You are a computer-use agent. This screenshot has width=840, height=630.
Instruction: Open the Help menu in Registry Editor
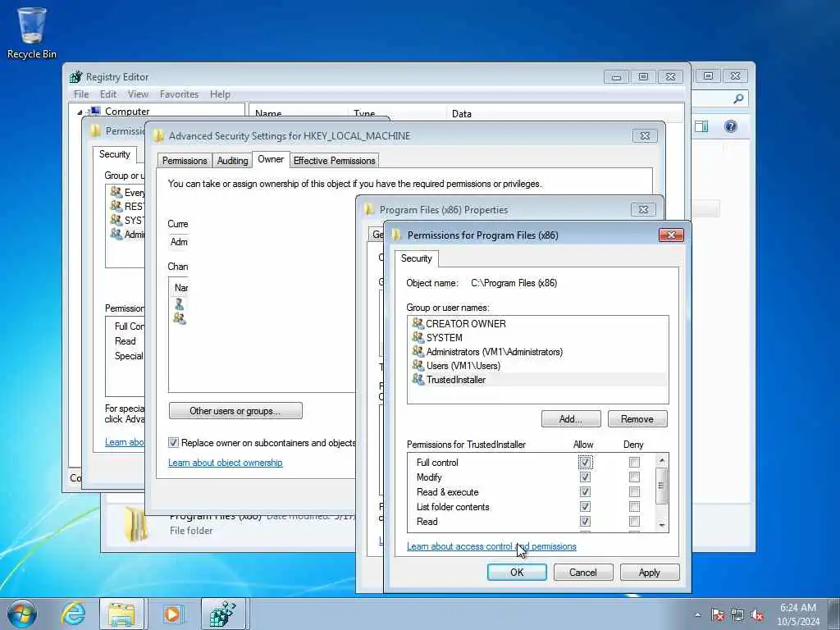[220, 94]
